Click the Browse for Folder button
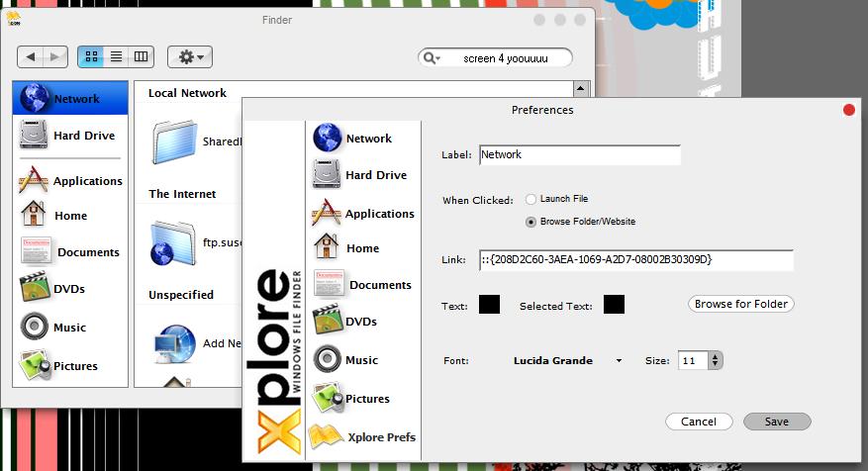868x471 pixels. (741, 304)
